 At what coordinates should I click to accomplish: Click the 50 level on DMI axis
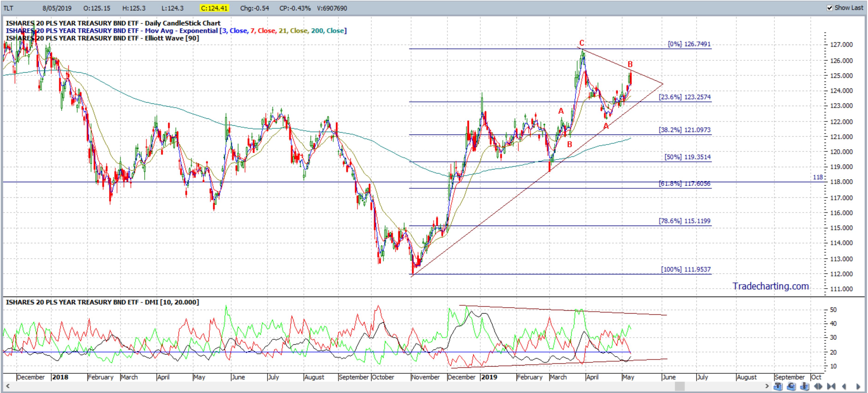(833, 310)
